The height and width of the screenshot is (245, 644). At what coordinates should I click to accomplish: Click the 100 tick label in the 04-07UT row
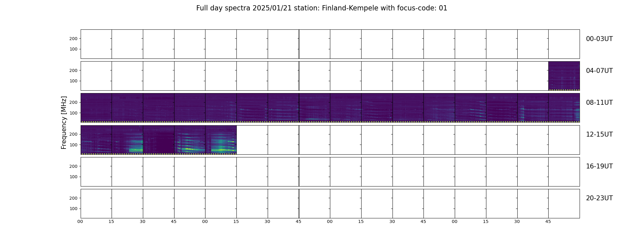click(x=73, y=81)
